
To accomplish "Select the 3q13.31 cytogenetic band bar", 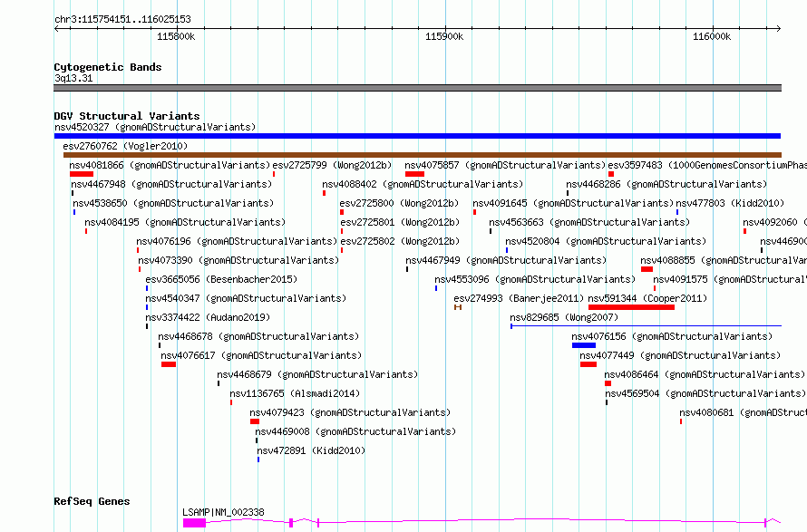I will click(417, 88).
